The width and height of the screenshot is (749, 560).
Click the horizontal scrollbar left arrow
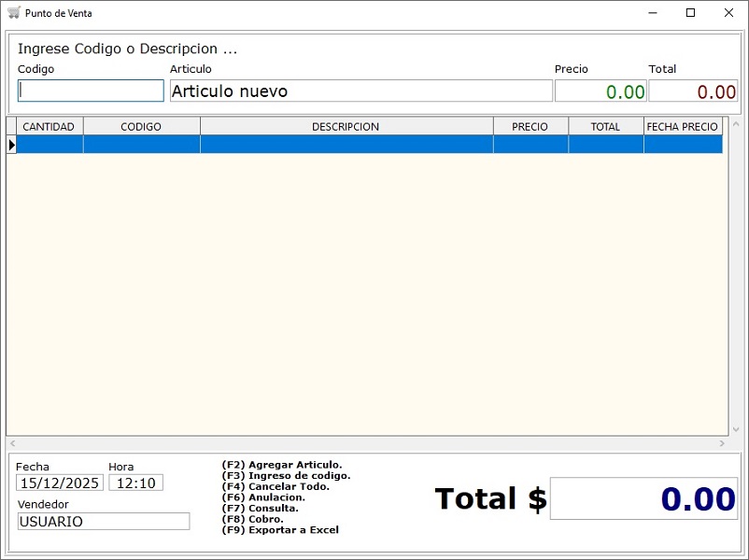[13, 443]
